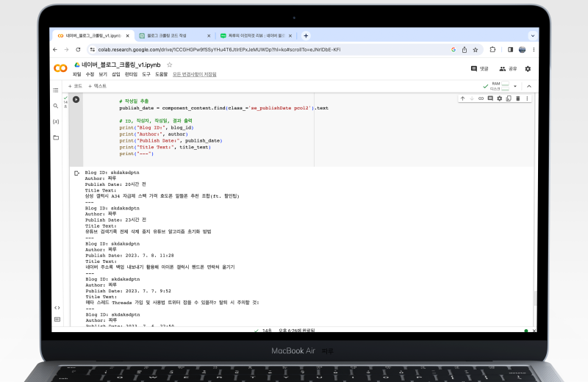This screenshot has width=588, height=382.
Task: Open the 도구 menu
Action: pos(146,74)
